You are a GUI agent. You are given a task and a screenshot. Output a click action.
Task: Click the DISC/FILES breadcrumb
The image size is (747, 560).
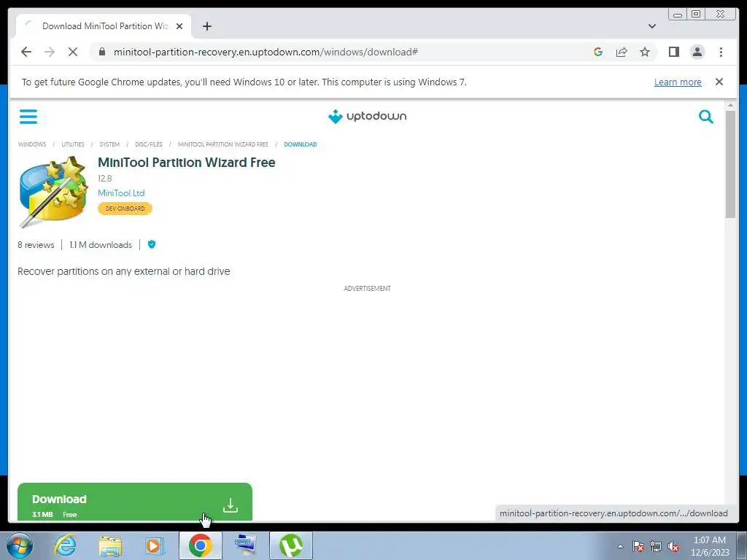tap(149, 144)
